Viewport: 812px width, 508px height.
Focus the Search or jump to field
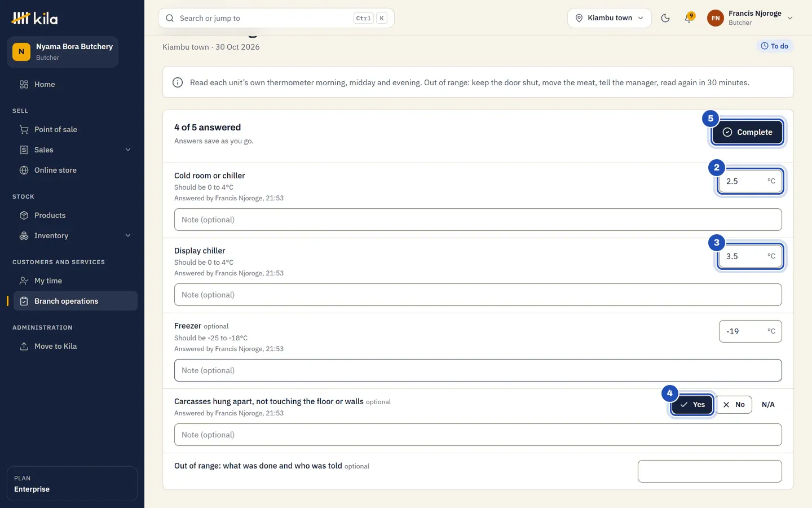(276, 18)
